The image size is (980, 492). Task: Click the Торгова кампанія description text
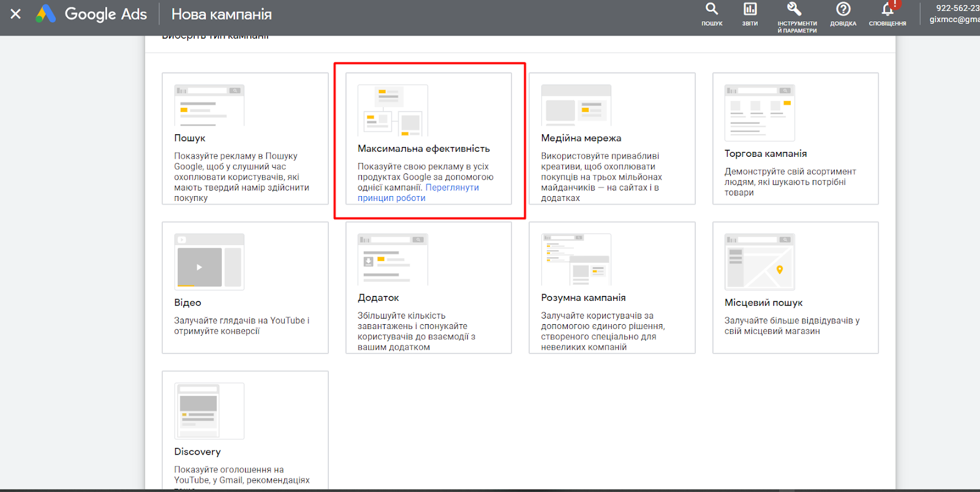click(x=790, y=182)
